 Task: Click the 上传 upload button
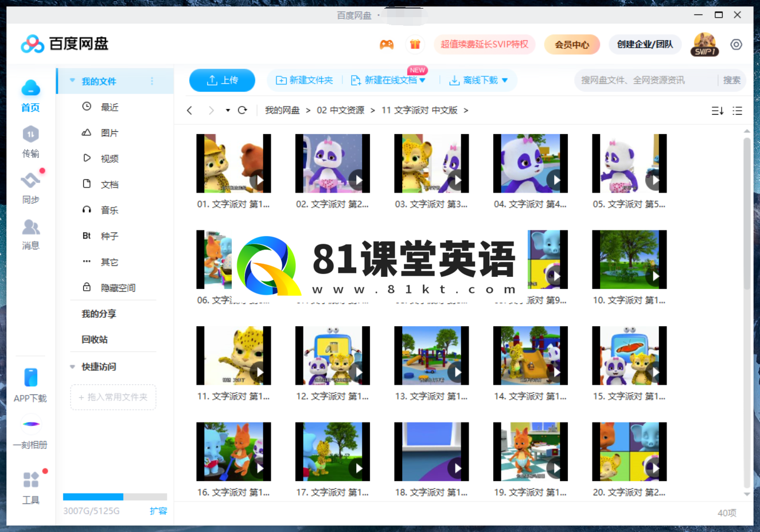tap(222, 80)
